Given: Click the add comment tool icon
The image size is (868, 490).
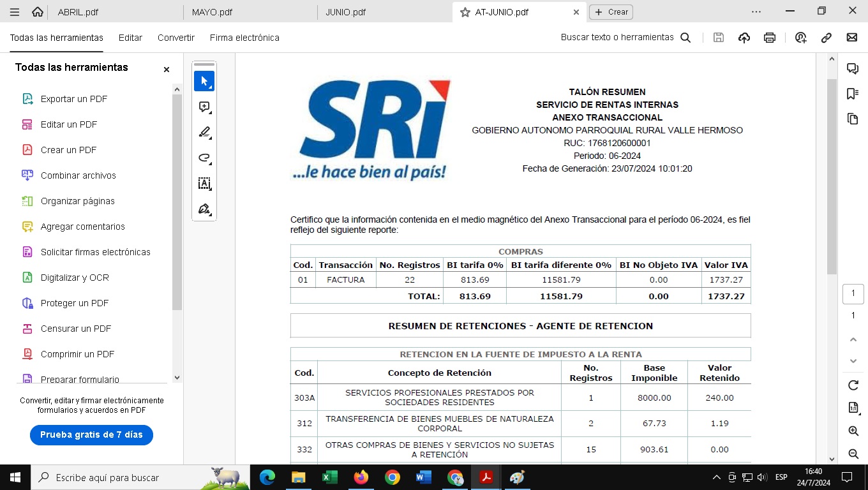Looking at the screenshot, I should [204, 107].
